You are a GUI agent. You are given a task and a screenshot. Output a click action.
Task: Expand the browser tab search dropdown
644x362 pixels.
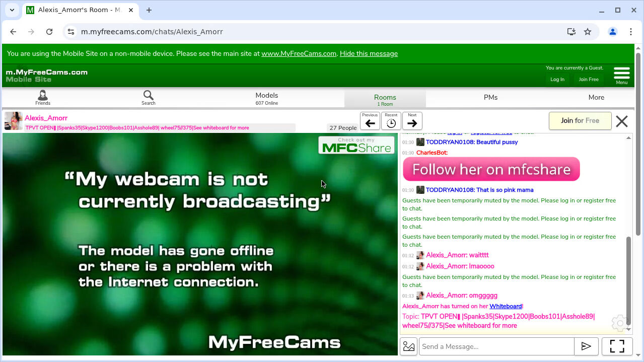[x=12, y=10]
